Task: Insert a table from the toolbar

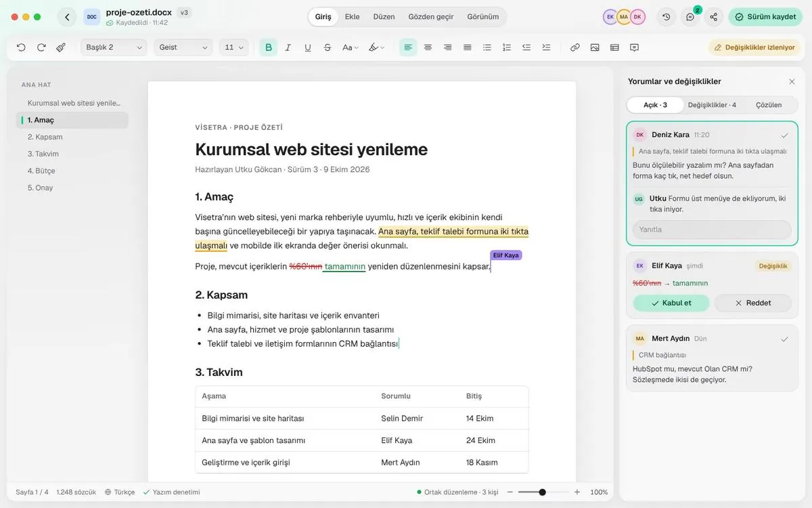Action: click(614, 47)
